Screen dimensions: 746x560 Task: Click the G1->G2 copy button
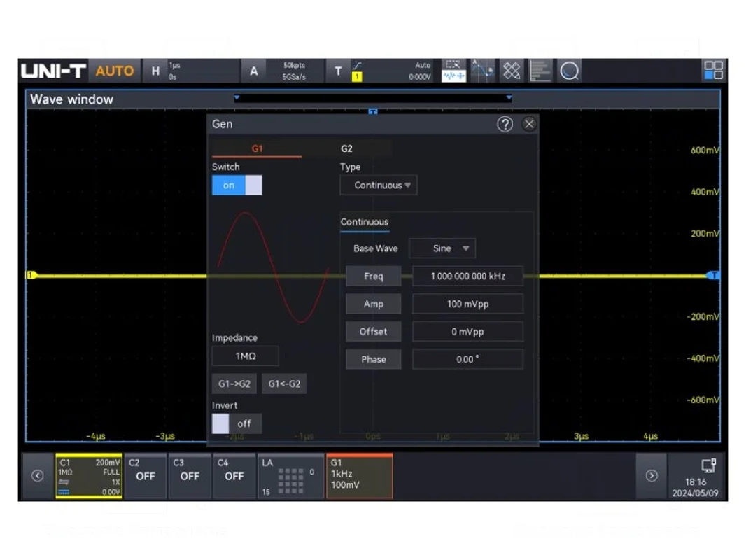tap(234, 384)
